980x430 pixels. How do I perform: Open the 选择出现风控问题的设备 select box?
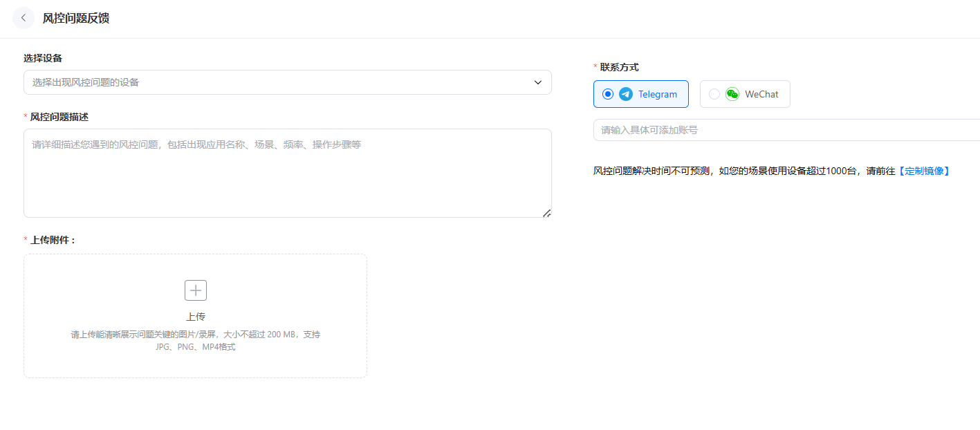coord(277,82)
